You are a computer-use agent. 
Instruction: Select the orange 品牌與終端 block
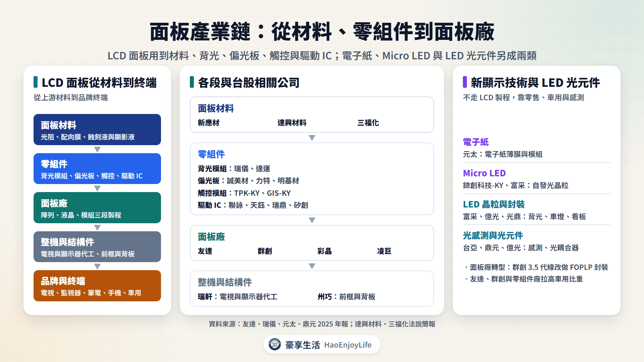[97, 286]
